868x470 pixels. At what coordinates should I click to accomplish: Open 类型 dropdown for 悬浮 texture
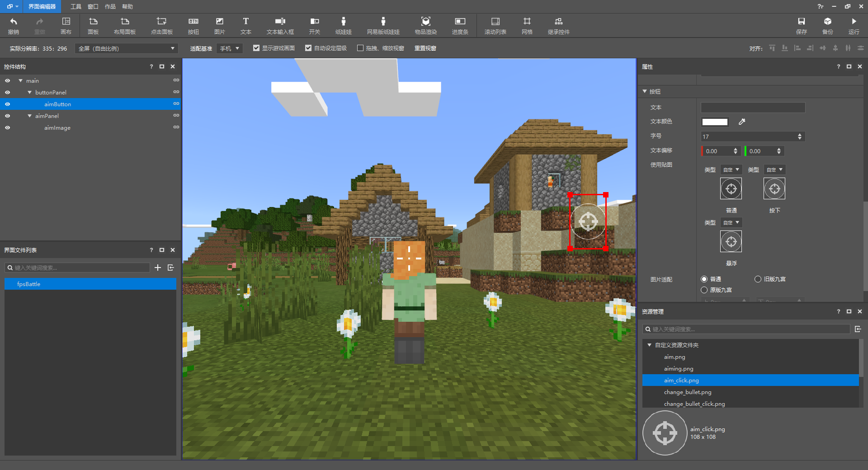click(731, 222)
